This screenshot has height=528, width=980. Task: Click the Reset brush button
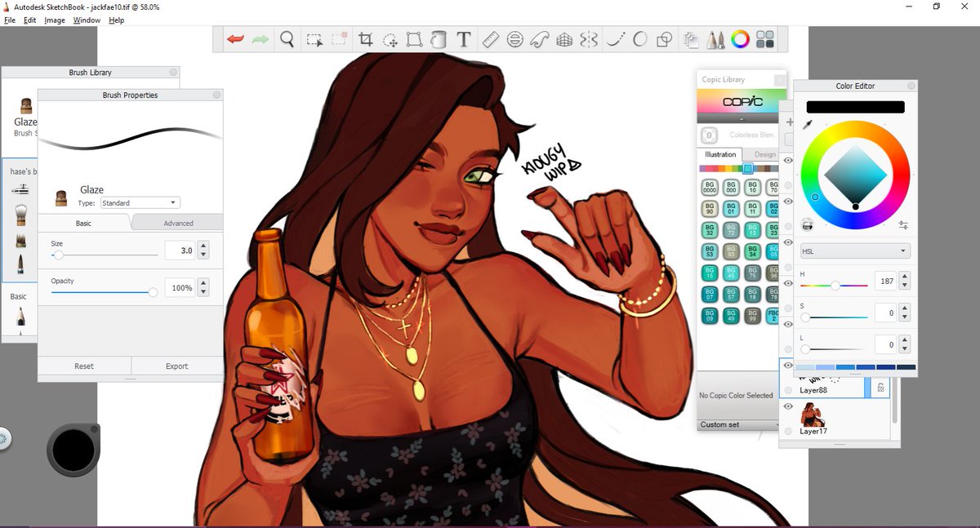coord(84,366)
